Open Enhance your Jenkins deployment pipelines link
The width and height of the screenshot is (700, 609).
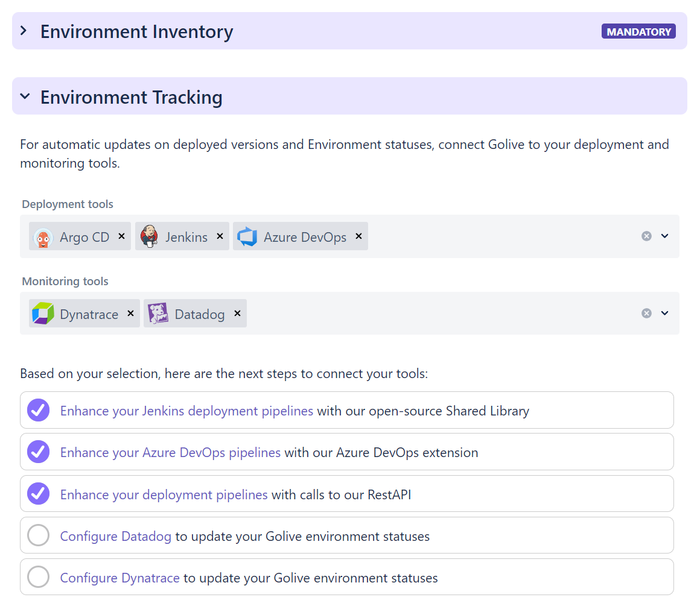pos(186,411)
